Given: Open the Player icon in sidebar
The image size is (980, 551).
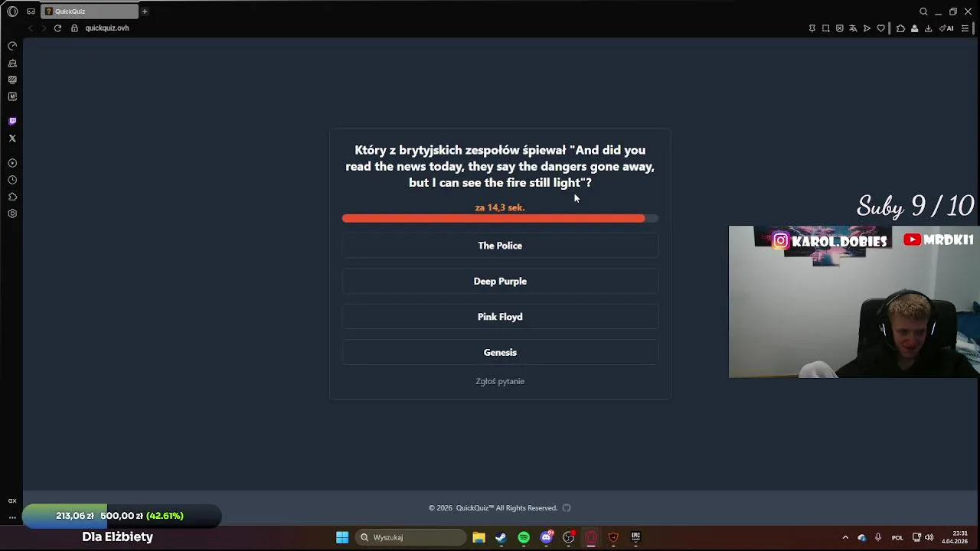Looking at the screenshot, I should [x=12, y=163].
